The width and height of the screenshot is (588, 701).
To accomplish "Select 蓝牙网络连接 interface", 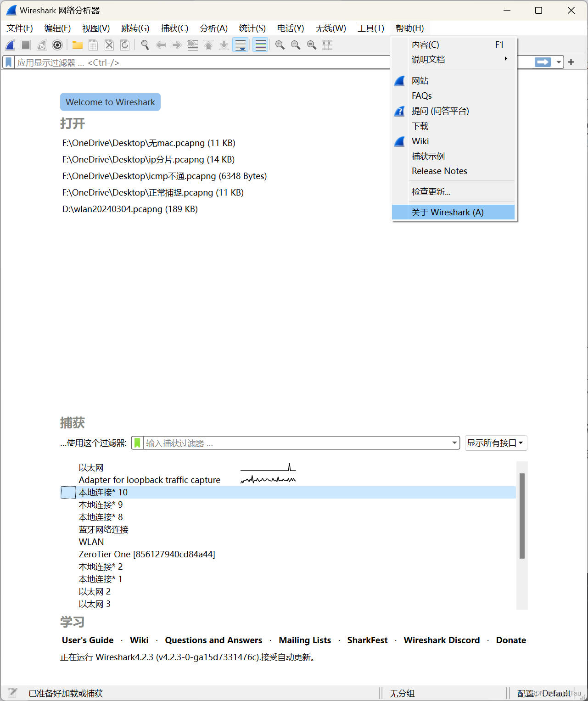I will point(288,529).
